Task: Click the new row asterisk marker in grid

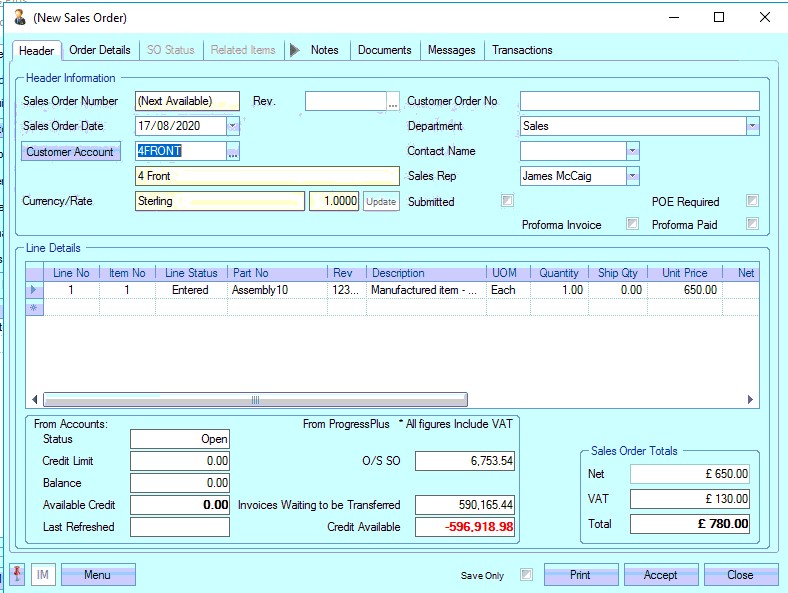Action: tap(33, 308)
